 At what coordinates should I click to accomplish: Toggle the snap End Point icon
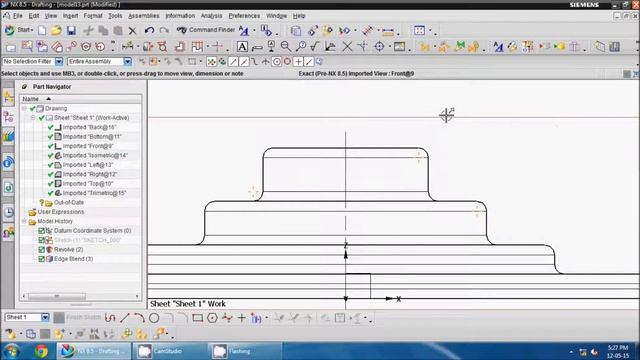point(233,62)
